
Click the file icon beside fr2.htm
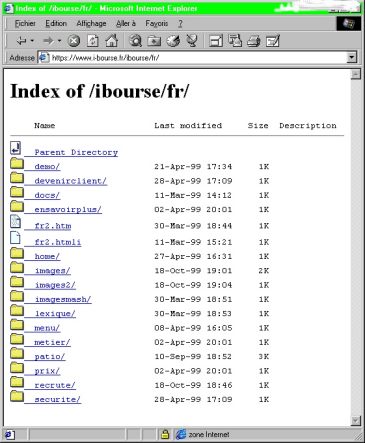click(x=16, y=221)
